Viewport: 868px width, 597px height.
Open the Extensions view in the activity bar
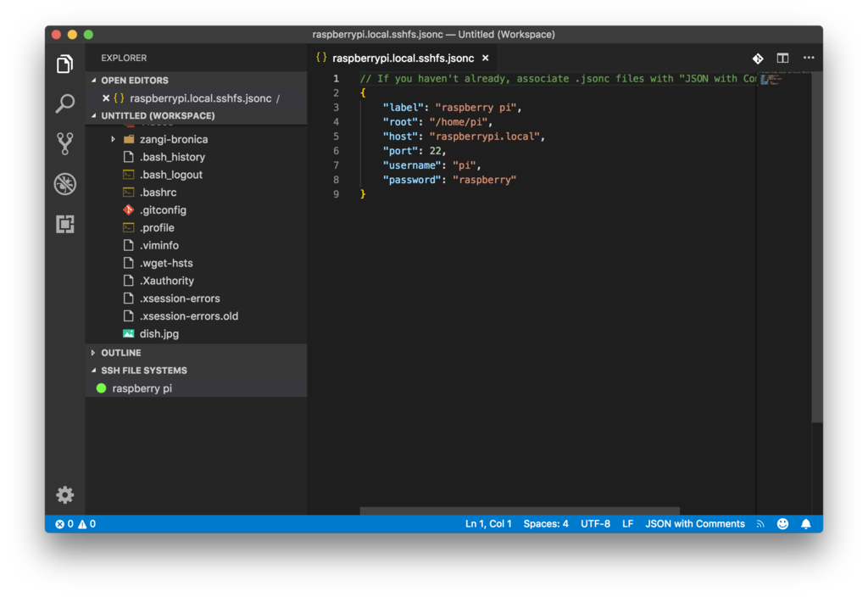click(64, 224)
